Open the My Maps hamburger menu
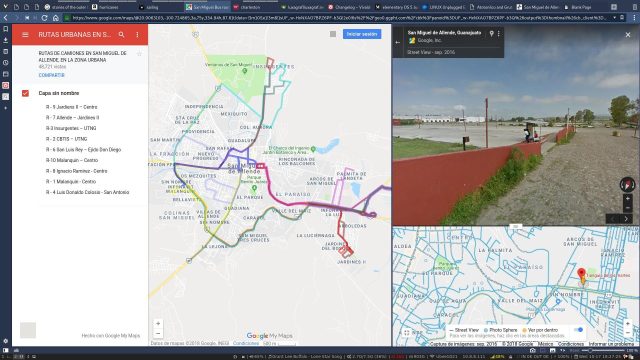This screenshot has width=640, height=360. [25, 35]
